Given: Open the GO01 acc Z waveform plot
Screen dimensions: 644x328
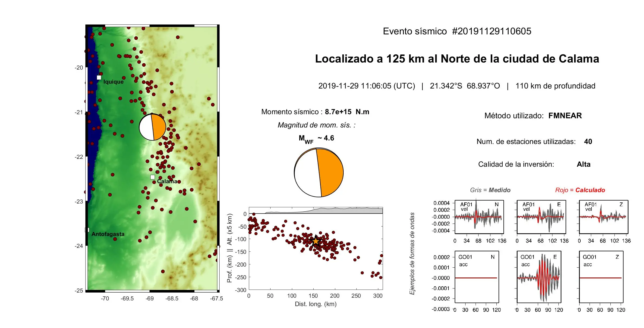Looking at the screenshot, I should click(601, 277).
